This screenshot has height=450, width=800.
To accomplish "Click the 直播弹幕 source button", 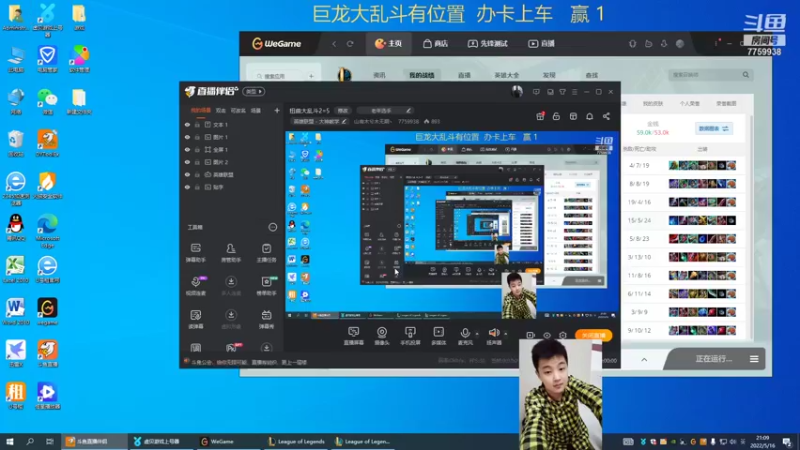I will click(353, 336).
